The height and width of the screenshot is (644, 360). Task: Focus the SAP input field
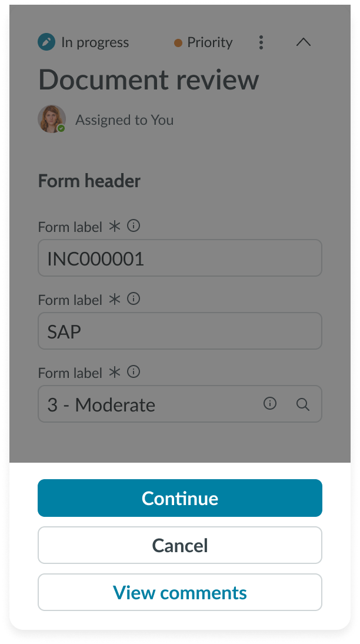coord(179,331)
